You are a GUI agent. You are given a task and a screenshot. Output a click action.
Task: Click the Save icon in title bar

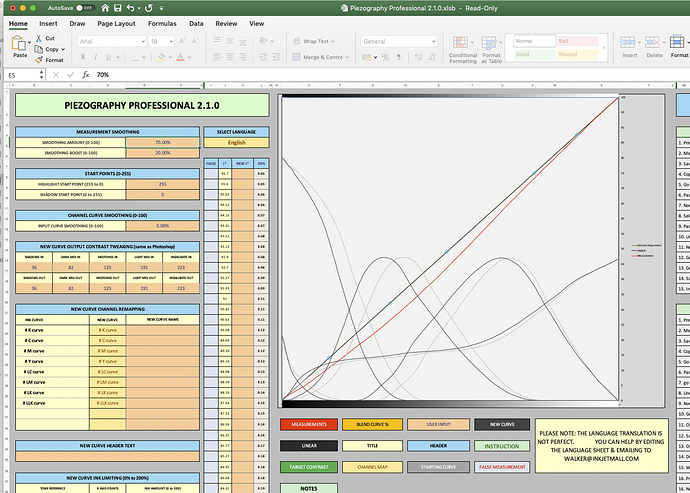click(x=117, y=8)
